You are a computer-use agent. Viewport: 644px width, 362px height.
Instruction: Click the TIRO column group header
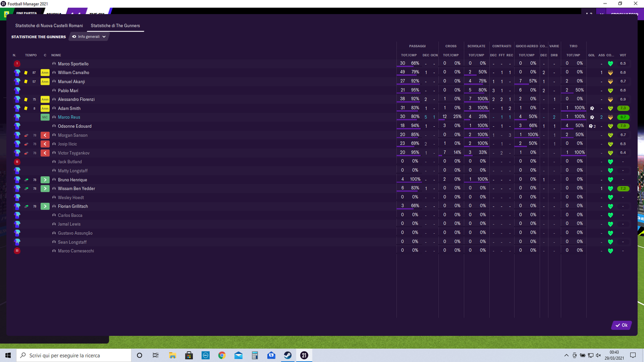574,46
